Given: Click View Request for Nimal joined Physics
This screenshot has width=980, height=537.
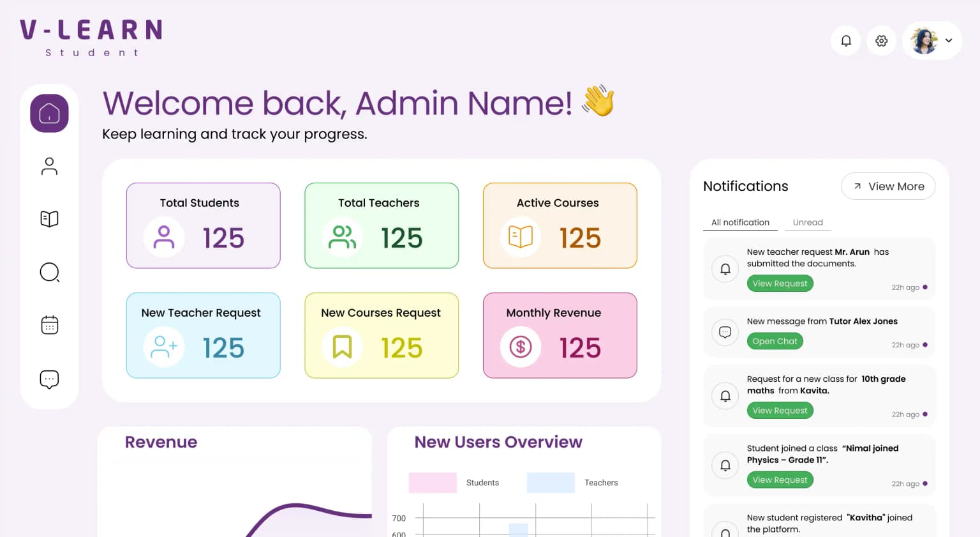Looking at the screenshot, I should 780,480.
